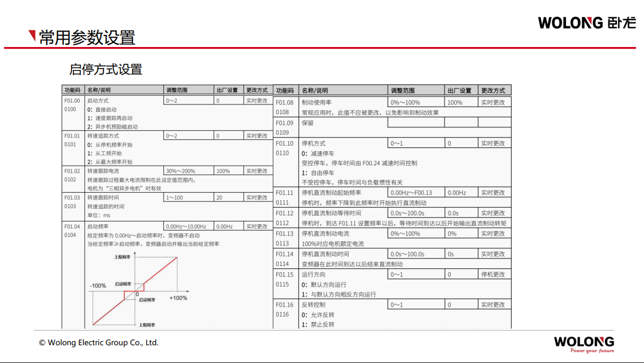The image size is (644, 363).
Task: Click the 更改方式 header in right table
Action: pyautogui.click(x=493, y=91)
